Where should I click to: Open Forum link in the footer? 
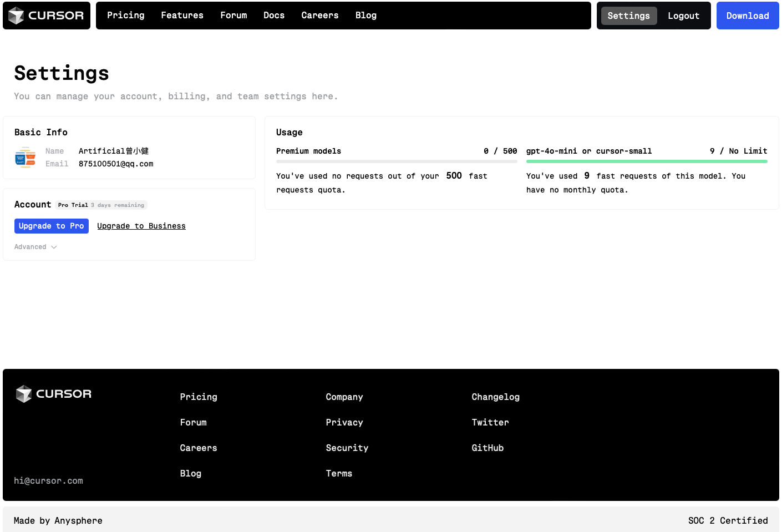pyautogui.click(x=194, y=422)
